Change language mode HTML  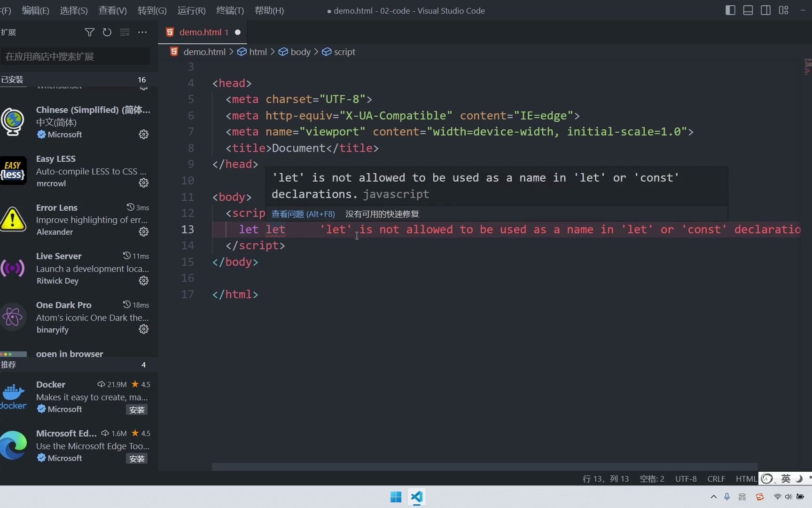(746, 479)
